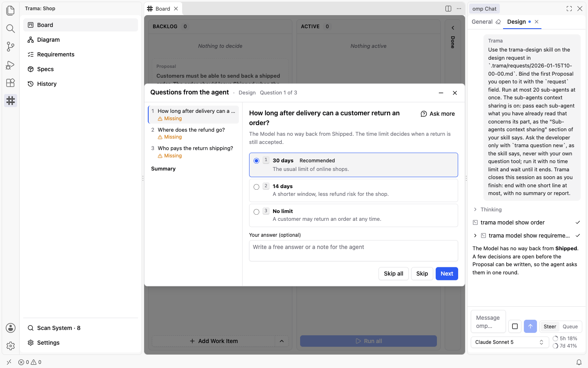588x368 pixels.
Task: Open Requirements in the Trama sidebar
Action: 81,54
